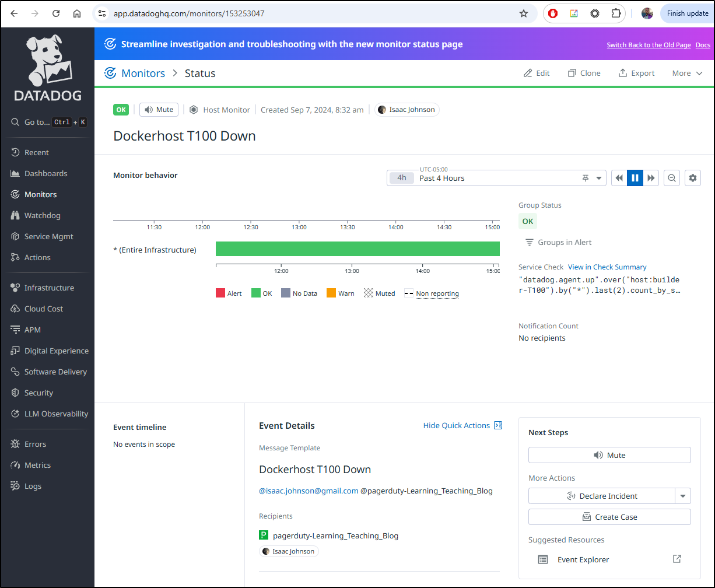Screen dimensions: 715x588
Task: Click the Errors bug icon
Action: tap(15, 444)
